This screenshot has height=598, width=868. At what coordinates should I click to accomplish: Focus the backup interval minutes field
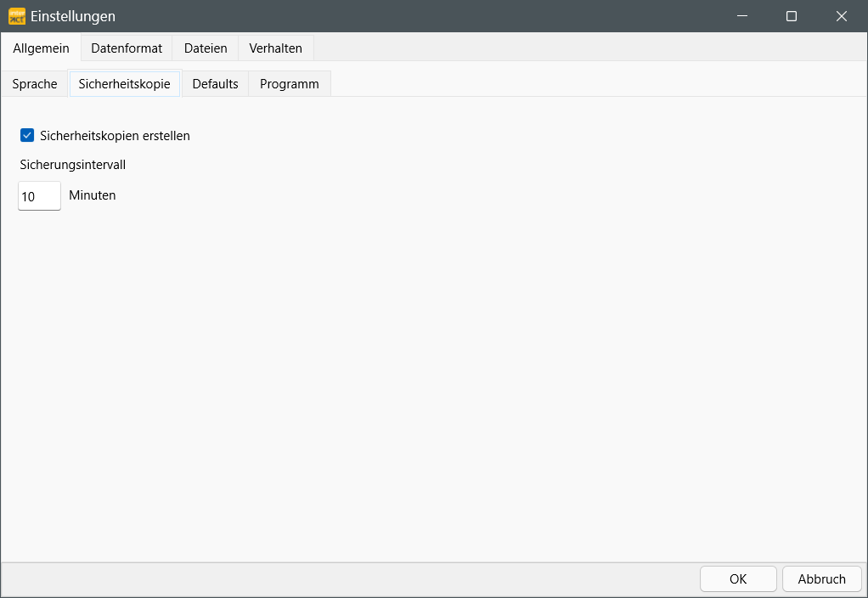(x=39, y=195)
